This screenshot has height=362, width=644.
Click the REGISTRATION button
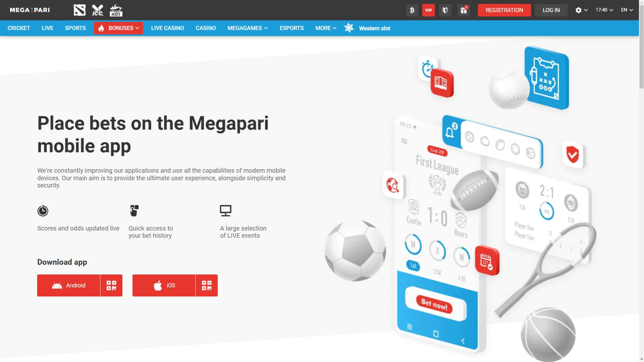coord(504,10)
